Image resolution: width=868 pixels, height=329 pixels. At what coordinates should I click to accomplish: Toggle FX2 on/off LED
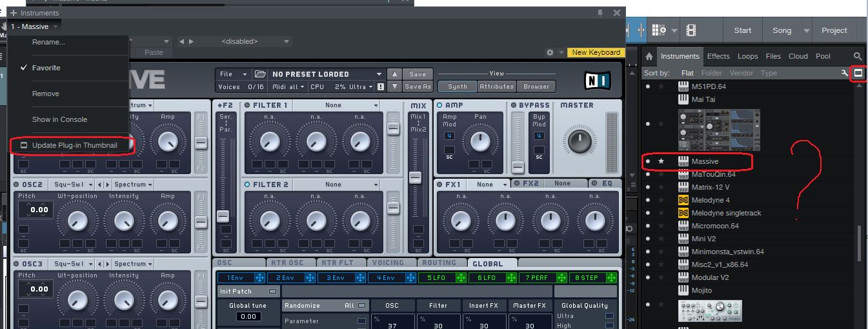tap(516, 184)
